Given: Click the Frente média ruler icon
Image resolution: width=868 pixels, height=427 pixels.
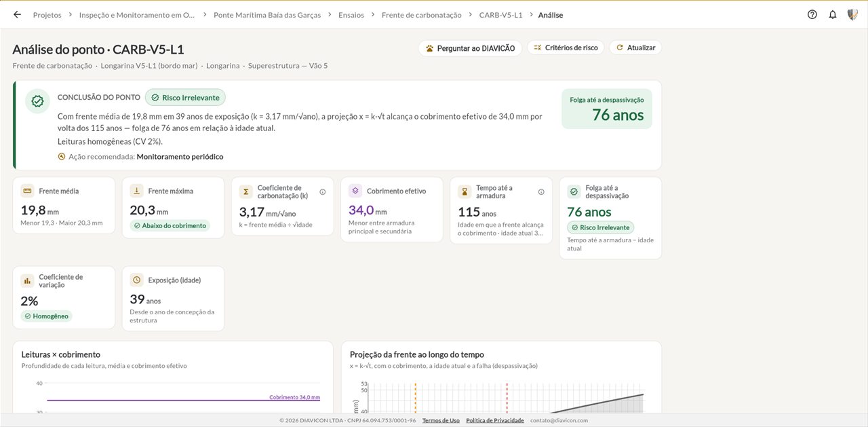Looking at the screenshot, I should pyautogui.click(x=28, y=191).
